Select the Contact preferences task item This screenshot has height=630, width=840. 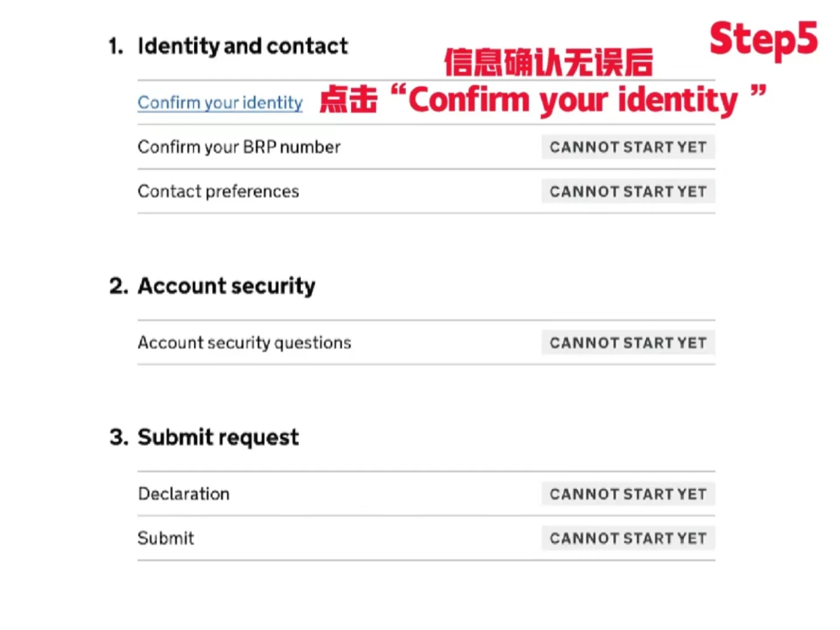pos(218,191)
